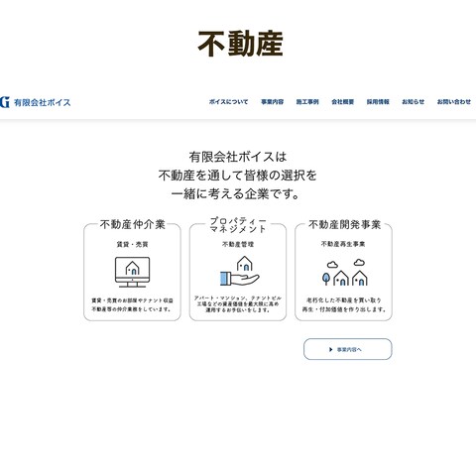Go to the 施工事例 page
Image resolution: width=476 pixels, height=476 pixels.
307,102
